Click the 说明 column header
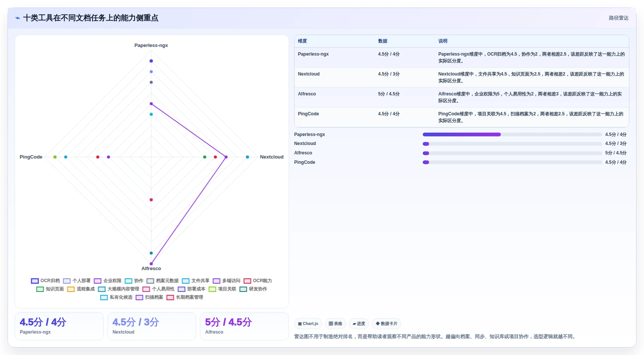 443,41
